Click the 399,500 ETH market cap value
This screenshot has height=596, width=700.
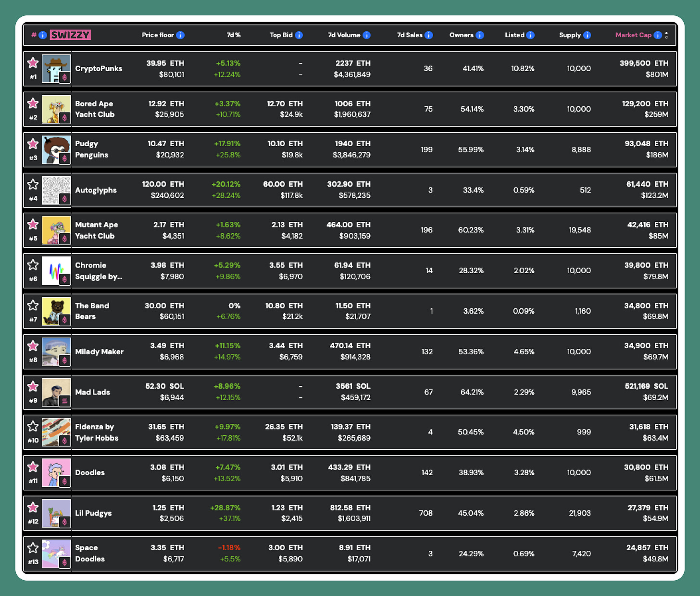(644, 63)
